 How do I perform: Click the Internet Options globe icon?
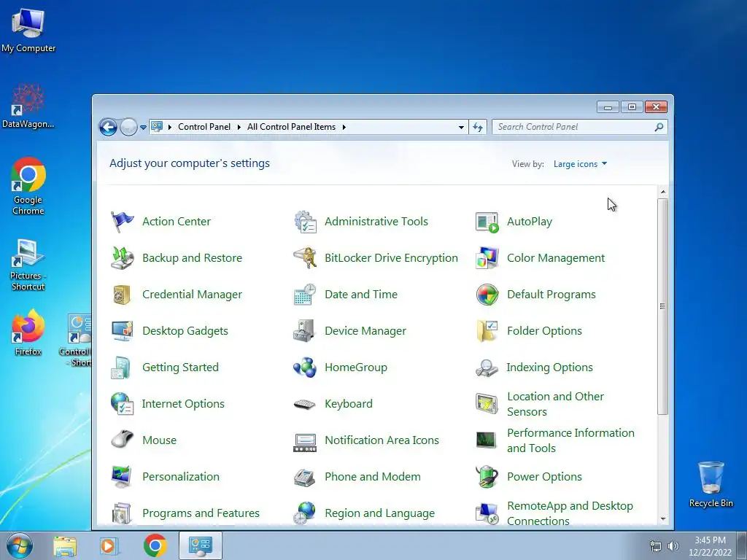click(x=122, y=404)
